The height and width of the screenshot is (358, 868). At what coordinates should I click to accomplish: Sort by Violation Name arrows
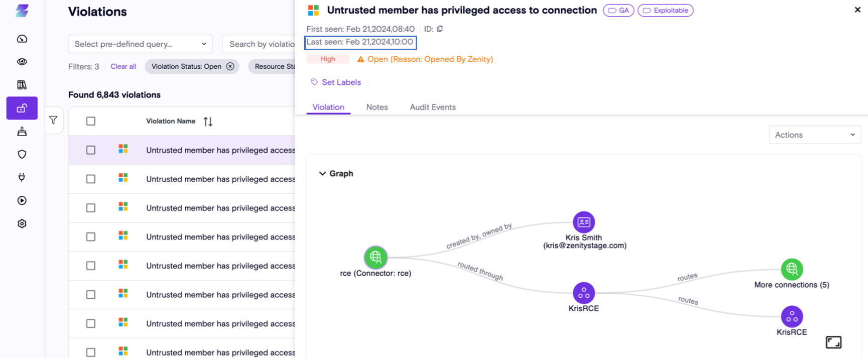[x=208, y=122]
